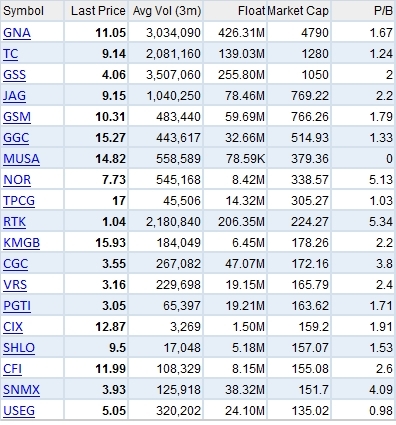Open the GGC stock link
This screenshot has height=425, width=396.
point(16,138)
